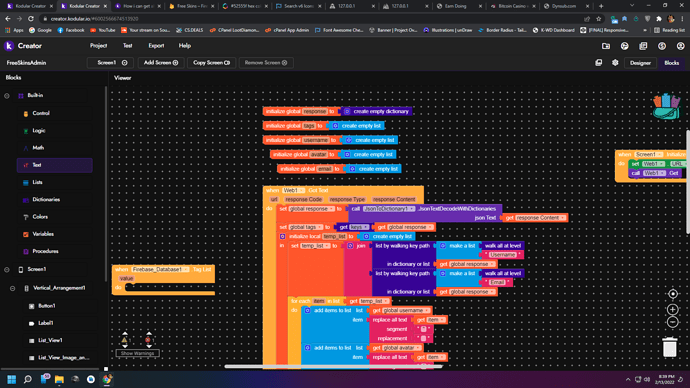Open the backpack in the workspace
690x388 pixels.
(x=667, y=106)
